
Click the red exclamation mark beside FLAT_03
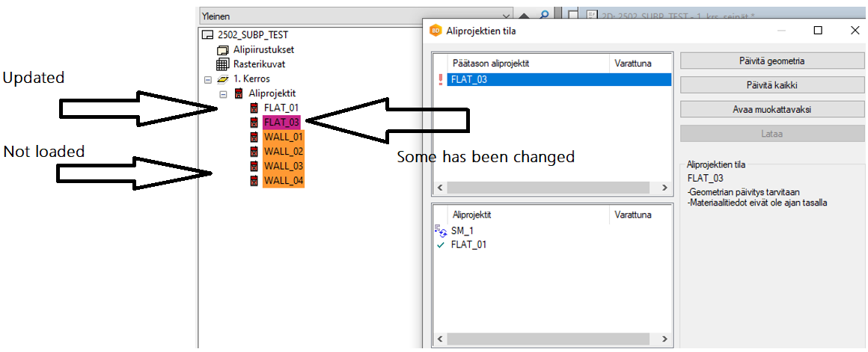coord(440,79)
